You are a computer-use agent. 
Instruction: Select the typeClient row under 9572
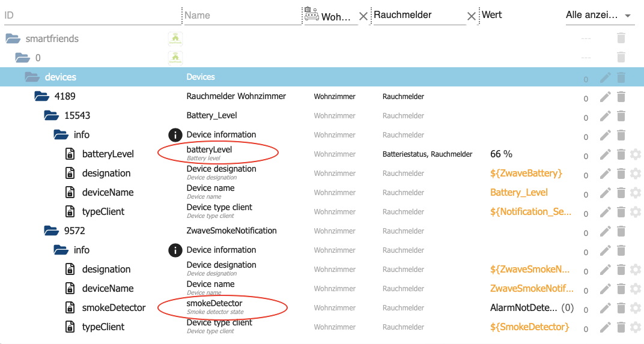tap(322, 327)
